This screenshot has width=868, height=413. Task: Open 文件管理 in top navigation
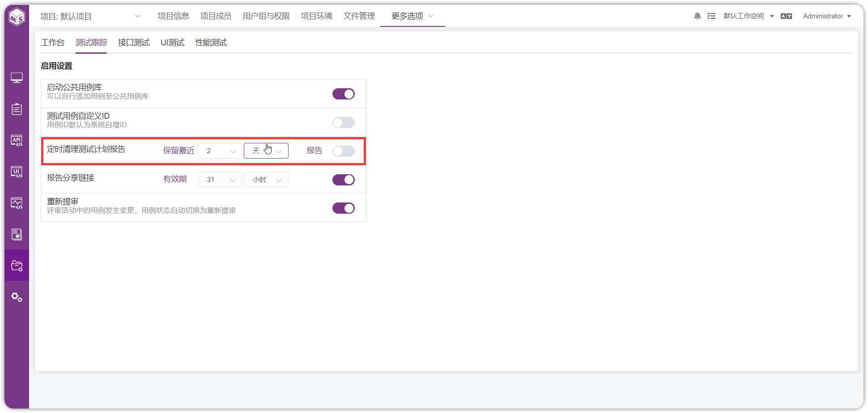[359, 16]
